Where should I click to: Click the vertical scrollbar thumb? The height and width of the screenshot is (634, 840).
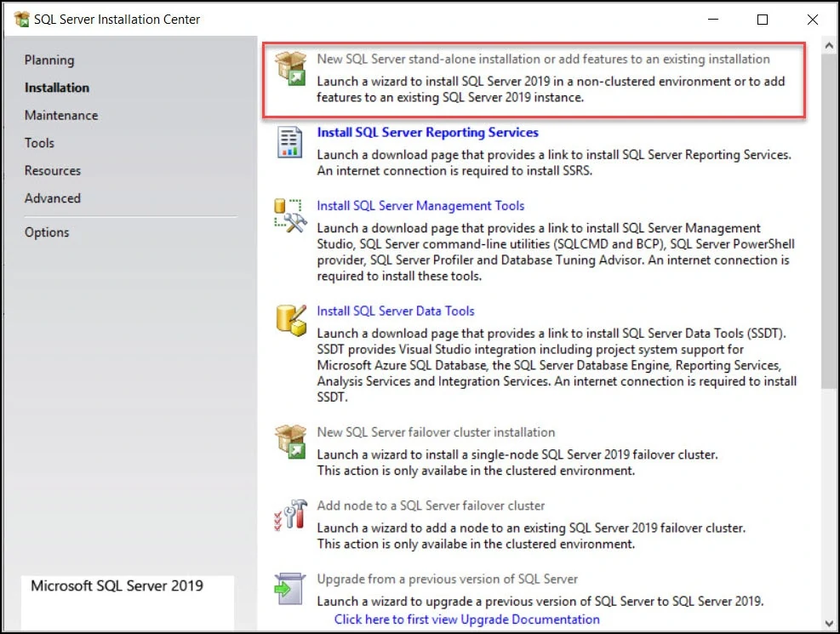(x=829, y=221)
